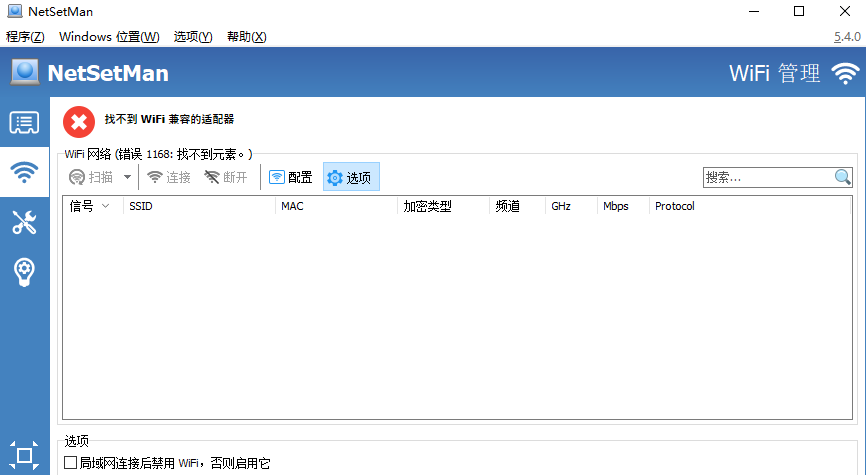Click the 5.4.0 version link
The height and width of the screenshot is (475, 866).
click(846, 37)
